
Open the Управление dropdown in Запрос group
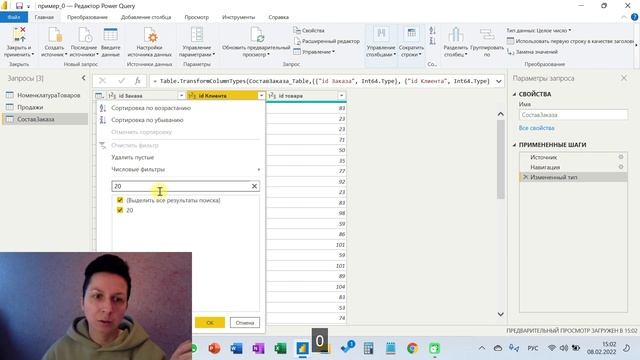(314, 52)
